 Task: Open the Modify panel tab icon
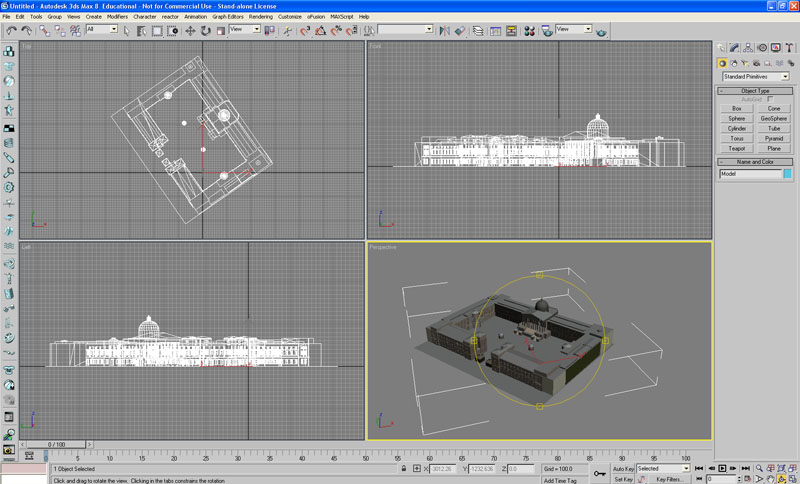tap(734, 47)
